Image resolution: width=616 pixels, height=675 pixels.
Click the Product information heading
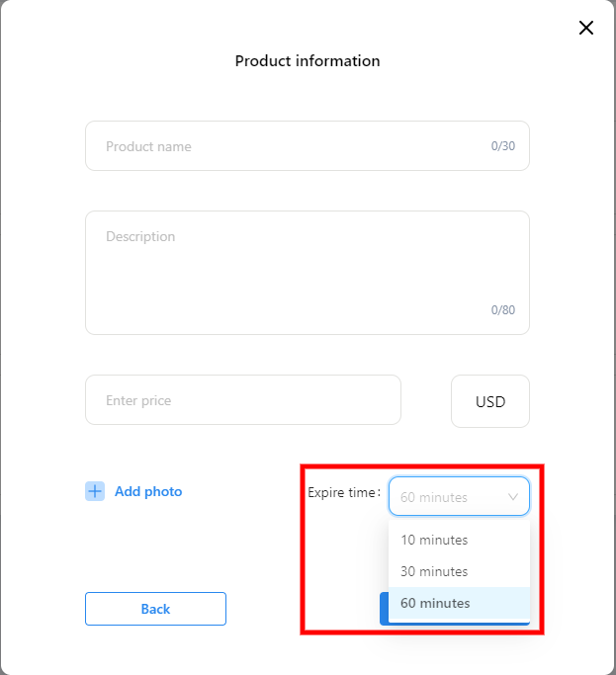click(308, 61)
